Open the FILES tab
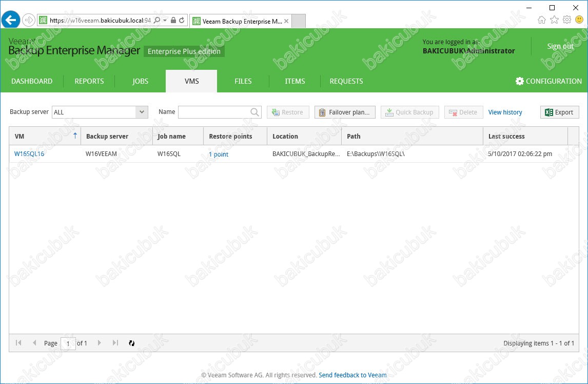This screenshot has width=588, height=384. coord(243,81)
